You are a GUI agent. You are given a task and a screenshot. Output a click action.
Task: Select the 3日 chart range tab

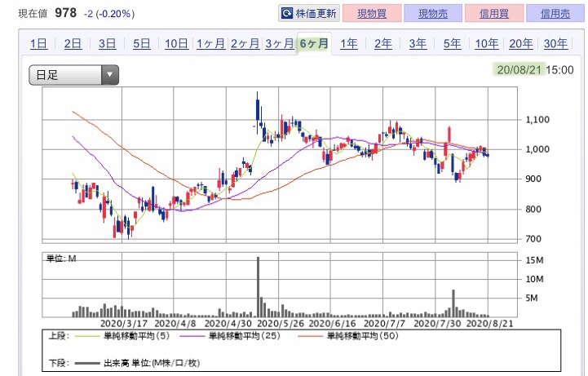click(x=106, y=44)
